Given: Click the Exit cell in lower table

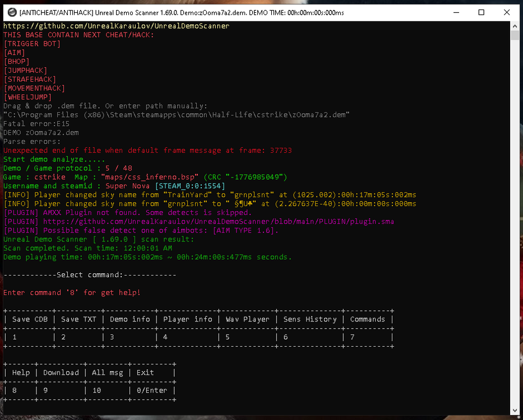Looking at the screenshot, I should point(145,372).
